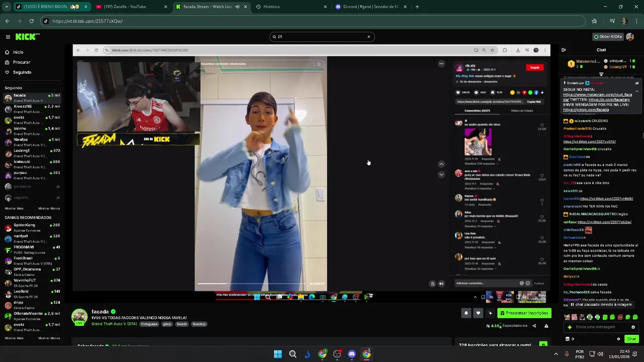This screenshot has height=362, width=644.
Task: Expand followed list with Mostrar Mais
Action: point(14,208)
